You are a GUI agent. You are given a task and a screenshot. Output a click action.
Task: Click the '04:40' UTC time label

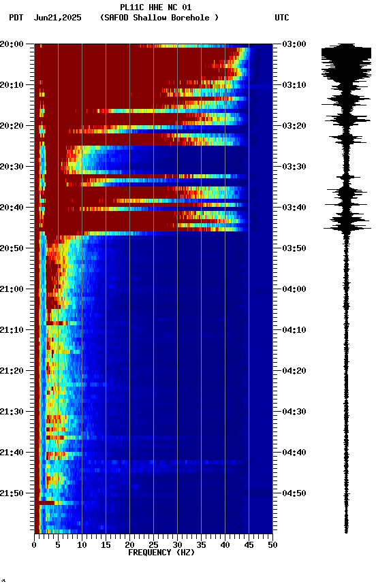click(x=294, y=453)
